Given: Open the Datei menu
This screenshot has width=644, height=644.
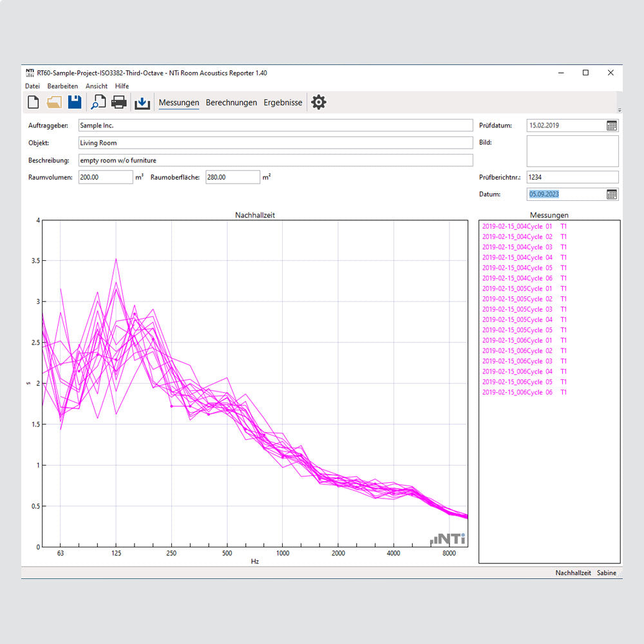Looking at the screenshot, I should pos(32,86).
